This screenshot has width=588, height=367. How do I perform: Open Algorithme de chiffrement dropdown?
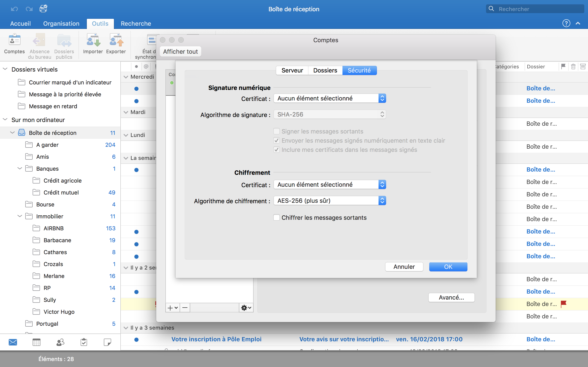(x=329, y=201)
